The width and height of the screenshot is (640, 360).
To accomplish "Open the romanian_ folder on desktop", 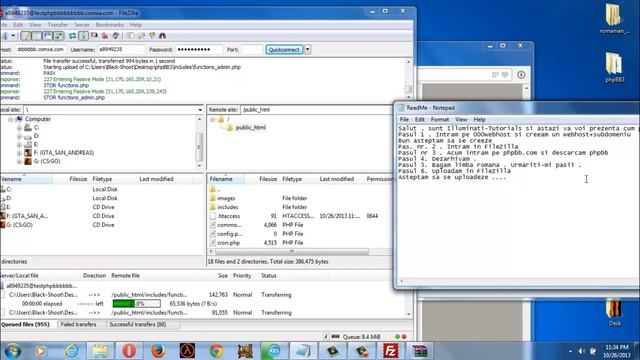I will pyautogui.click(x=615, y=19).
